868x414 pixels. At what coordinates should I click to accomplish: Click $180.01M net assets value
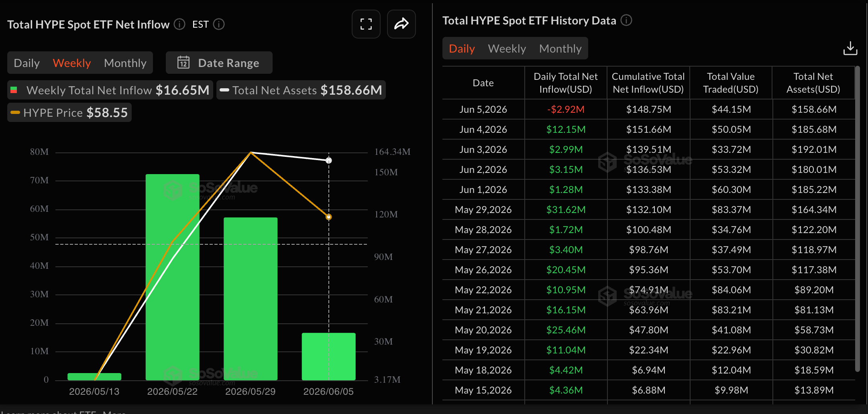click(x=814, y=169)
